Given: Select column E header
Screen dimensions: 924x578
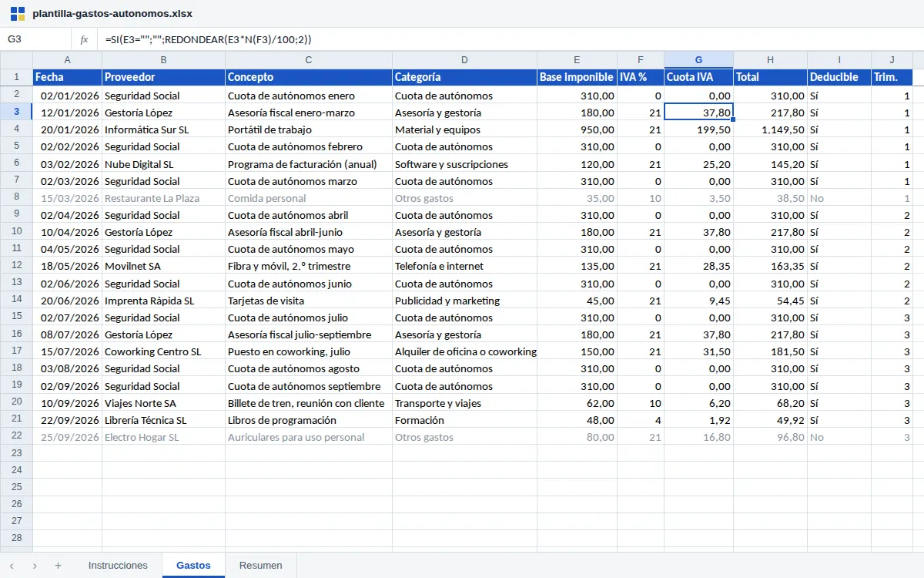Looking at the screenshot, I should pyautogui.click(x=577, y=60).
